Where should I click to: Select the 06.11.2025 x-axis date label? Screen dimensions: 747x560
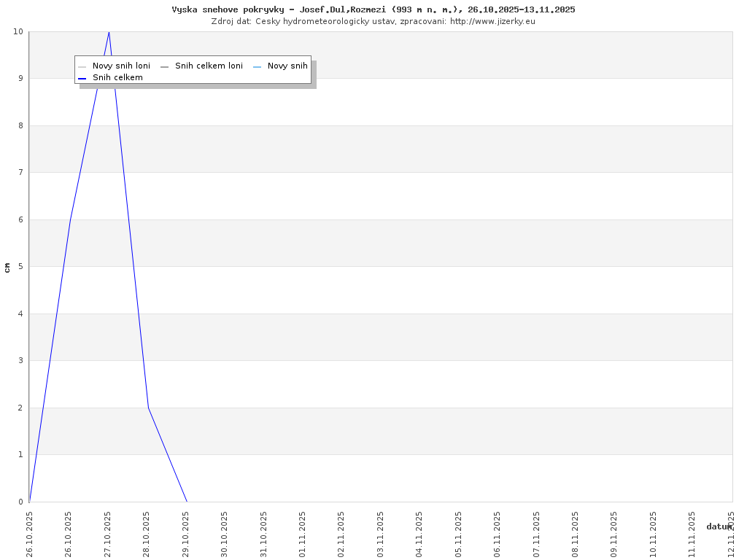point(498,534)
